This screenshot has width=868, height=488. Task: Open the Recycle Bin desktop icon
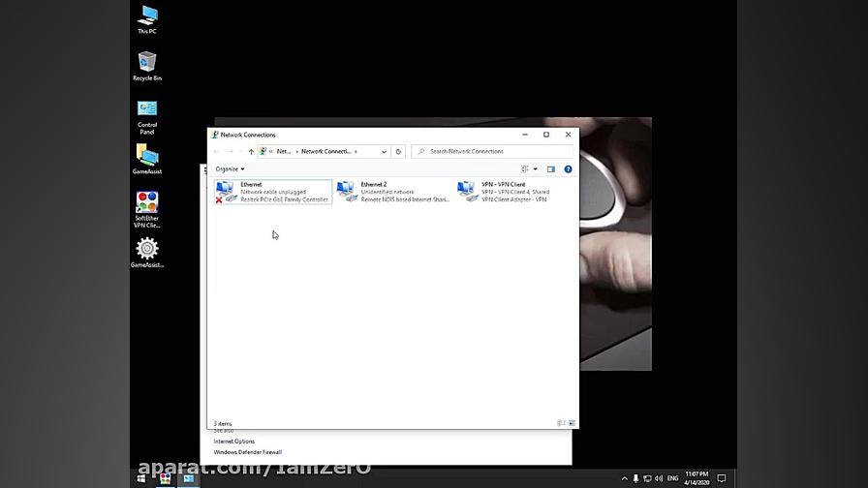(147, 66)
